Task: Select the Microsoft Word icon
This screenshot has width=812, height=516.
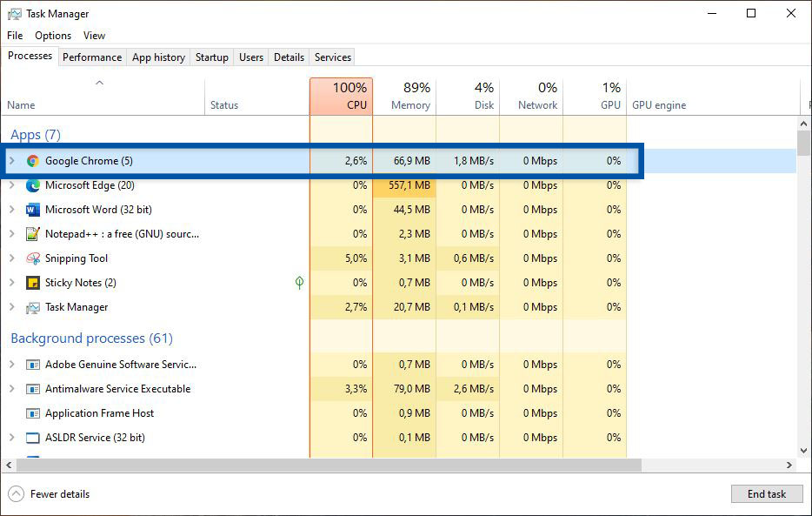Action: coord(34,210)
